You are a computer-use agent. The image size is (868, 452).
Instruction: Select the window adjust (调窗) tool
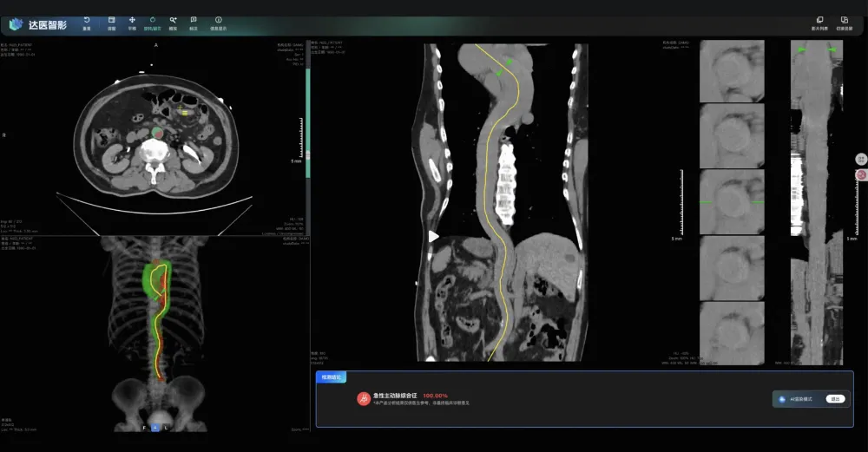coord(111,23)
